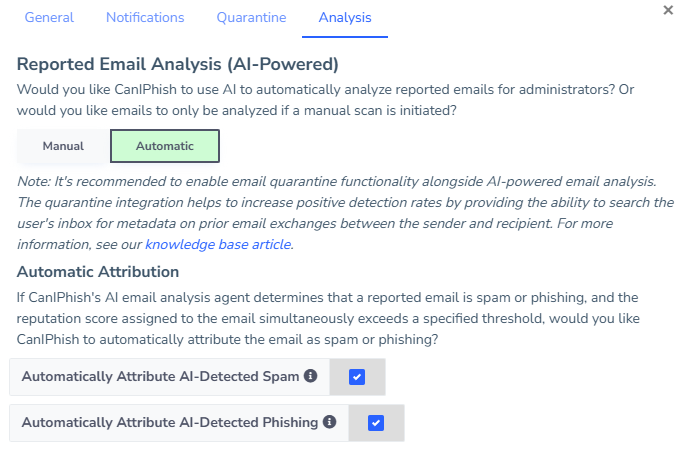Uncheck Automatically Attribute AI-Detected Phishing checkbox
The image size is (684, 449).
[x=376, y=423]
